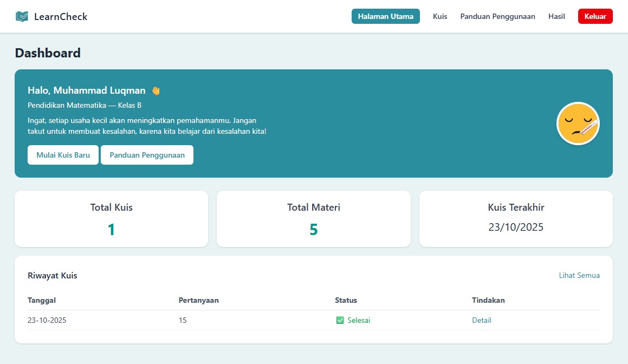The height and width of the screenshot is (364, 628).
Task: Switch to the Kuis navigation tab
Action: (439, 16)
